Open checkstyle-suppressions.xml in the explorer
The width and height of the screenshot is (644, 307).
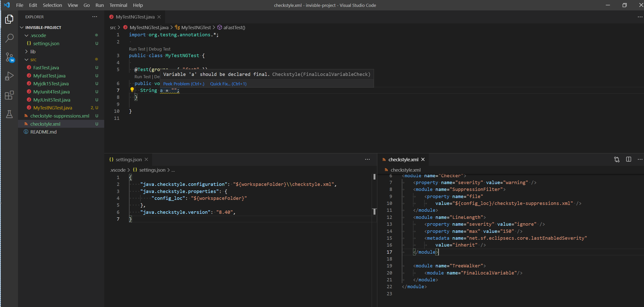tap(60, 116)
